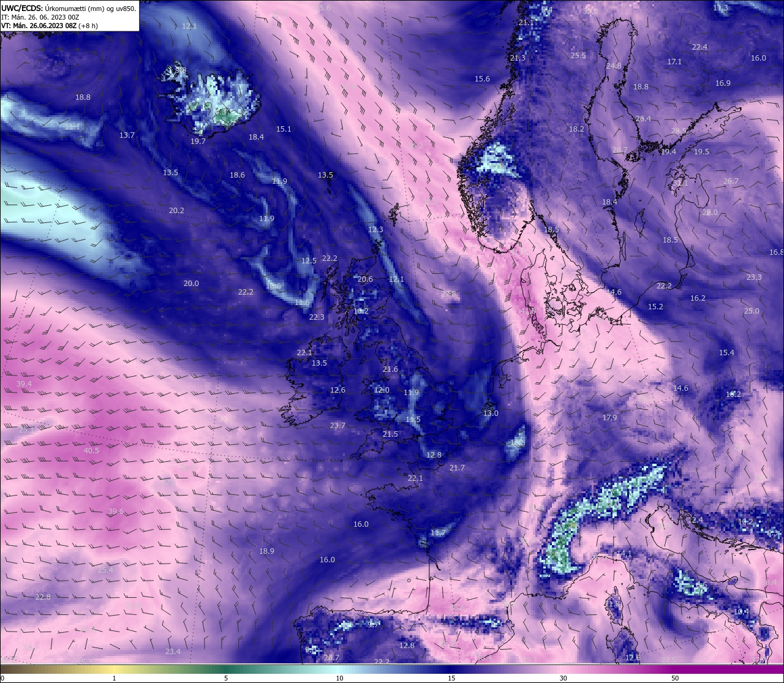Click the map value 20.6
784x683 pixels.
[x=365, y=279]
